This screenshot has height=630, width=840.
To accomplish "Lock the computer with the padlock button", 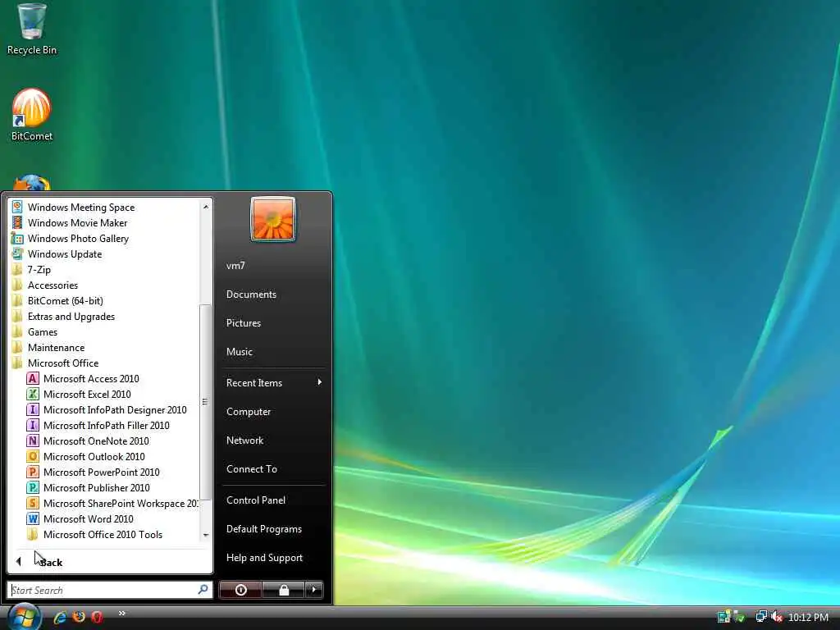I will [283, 590].
